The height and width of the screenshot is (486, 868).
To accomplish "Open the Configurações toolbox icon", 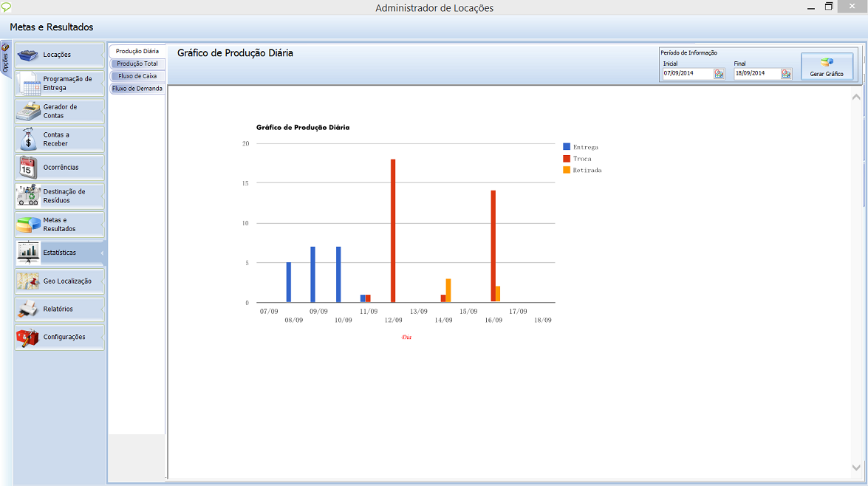I will [27, 337].
